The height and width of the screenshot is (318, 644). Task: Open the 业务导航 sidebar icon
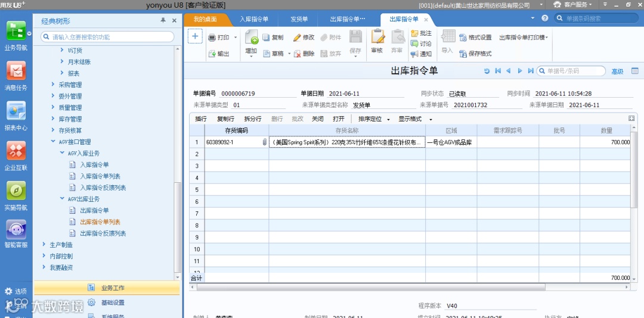coord(16,31)
